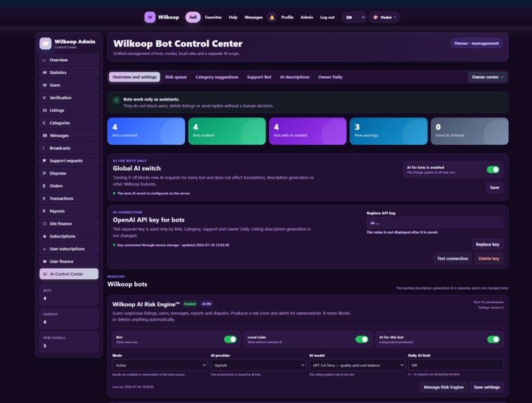Open Messages in top navigation
532x403 pixels.
[254, 18]
